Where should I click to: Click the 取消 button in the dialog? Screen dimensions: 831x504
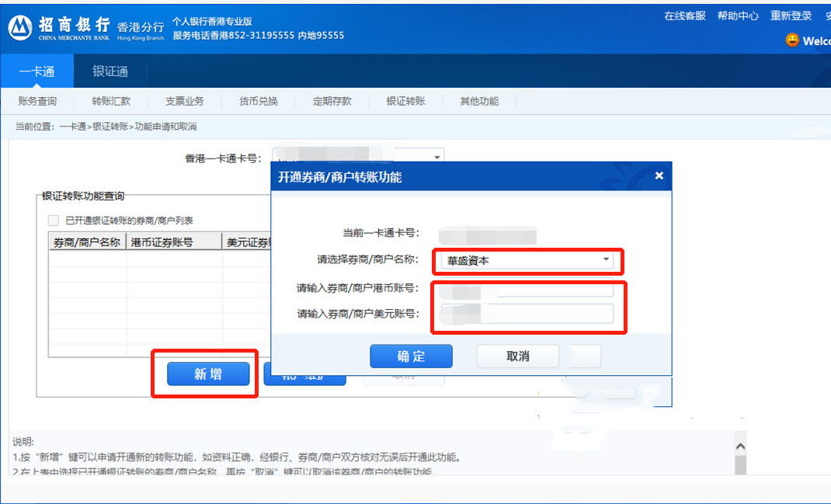pos(518,356)
